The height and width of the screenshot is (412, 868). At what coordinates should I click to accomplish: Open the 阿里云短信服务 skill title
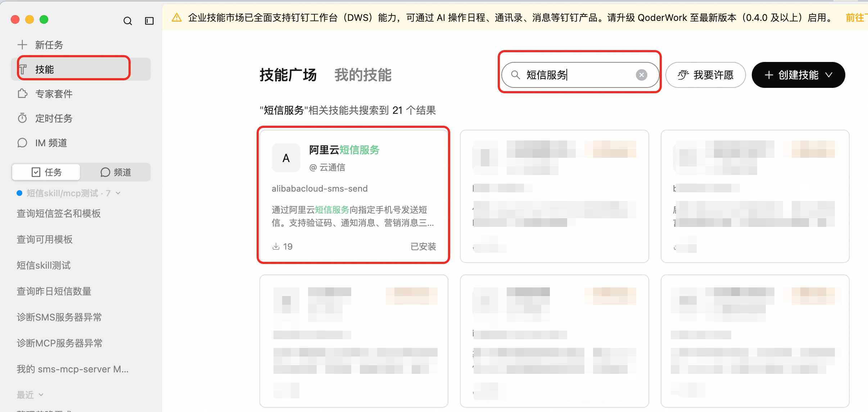pyautogui.click(x=344, y=150)
